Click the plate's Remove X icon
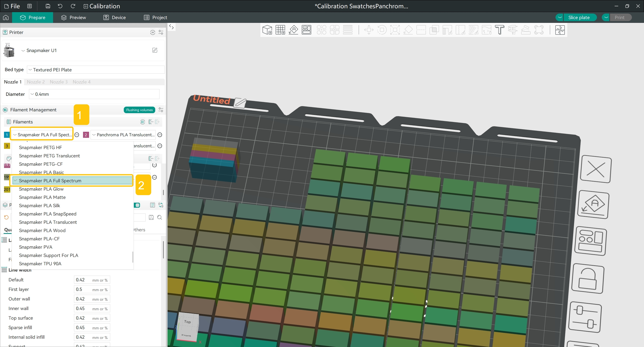 [596, 169]
